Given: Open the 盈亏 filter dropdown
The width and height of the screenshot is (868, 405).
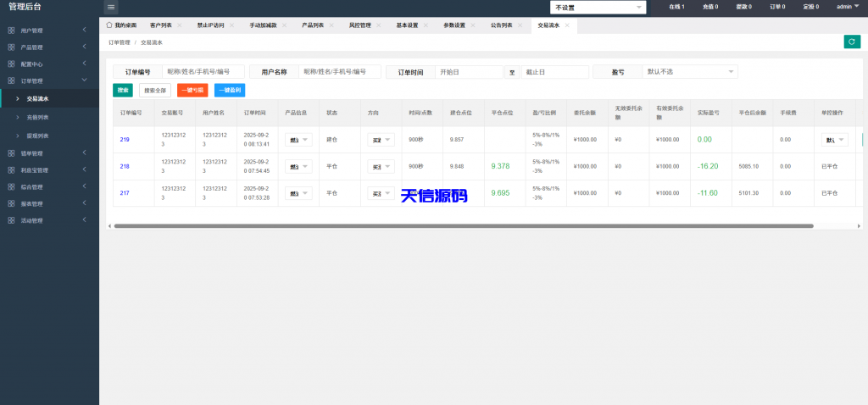Looking at the screenshot, I should coord(689,72).
